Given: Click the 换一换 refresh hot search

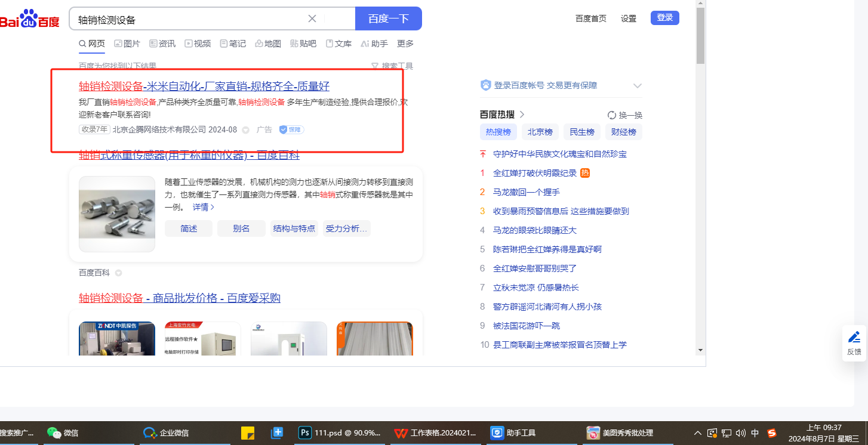Looking at the screenshot, I should [625, 115].
